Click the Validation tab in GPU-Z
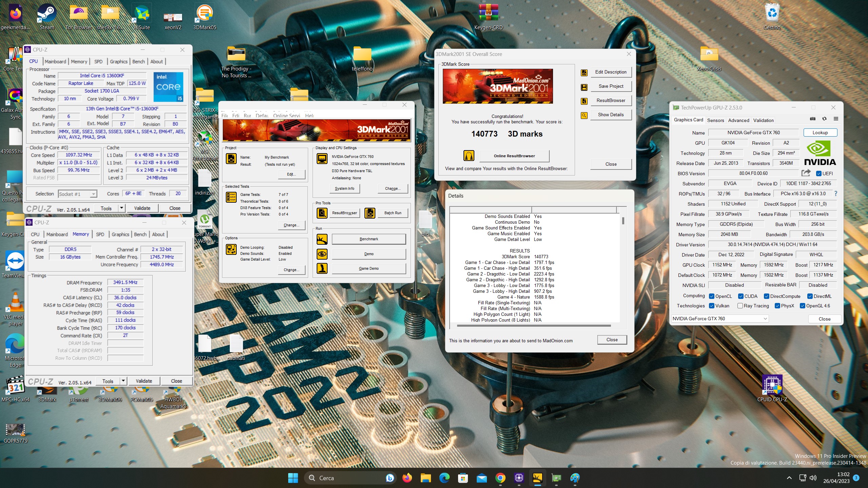The height and width of the screenshot is (488, 868). (x=763, y=120)
